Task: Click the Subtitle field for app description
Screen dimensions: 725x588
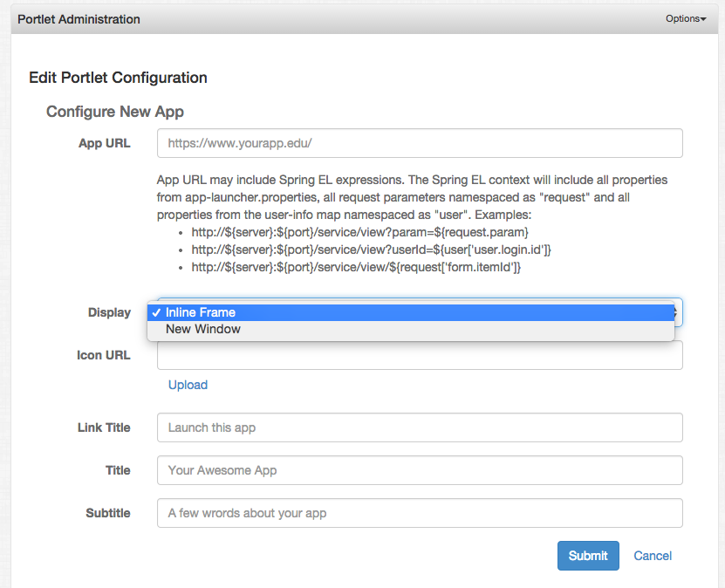Action: pos(419,513)
